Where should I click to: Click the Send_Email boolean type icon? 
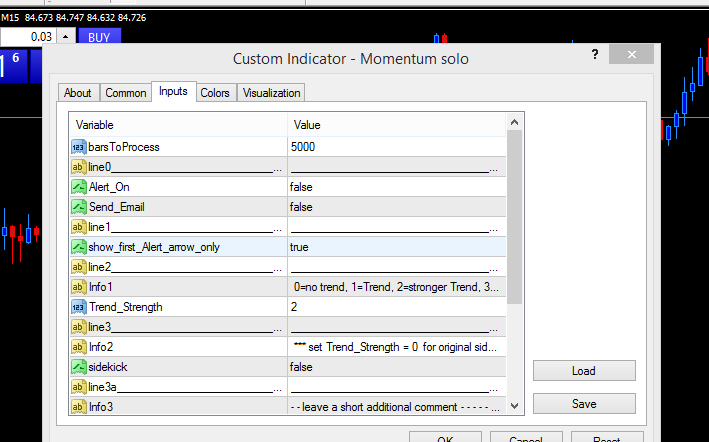pyautogui.click(x=79, y=207)
